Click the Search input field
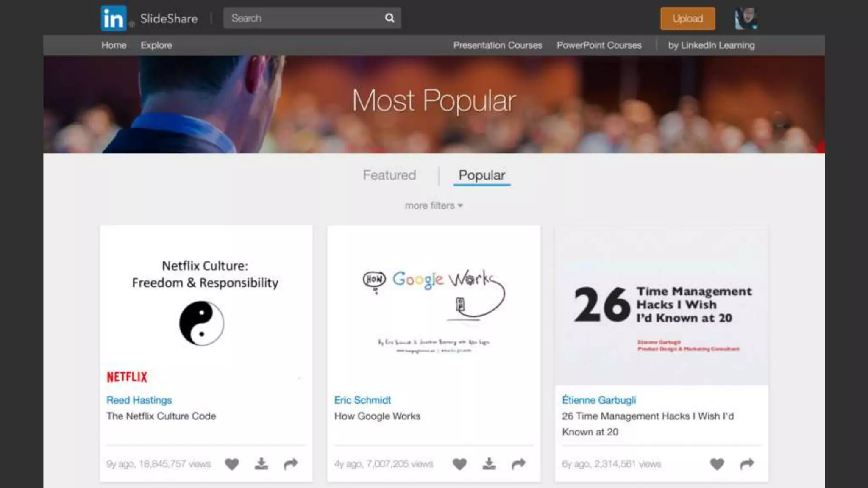The width and height of the screenshot is (868, 488). coord(303,18)
